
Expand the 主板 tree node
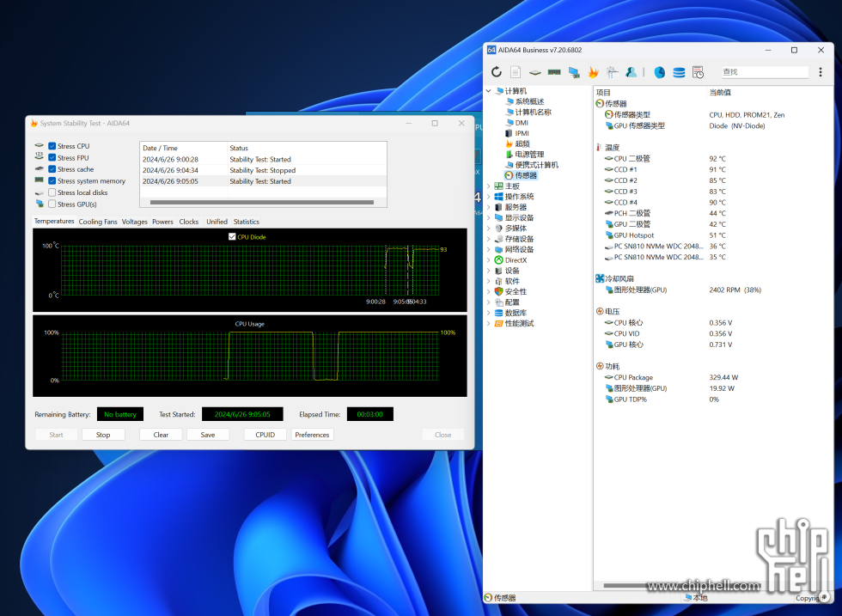pos(489,186)
